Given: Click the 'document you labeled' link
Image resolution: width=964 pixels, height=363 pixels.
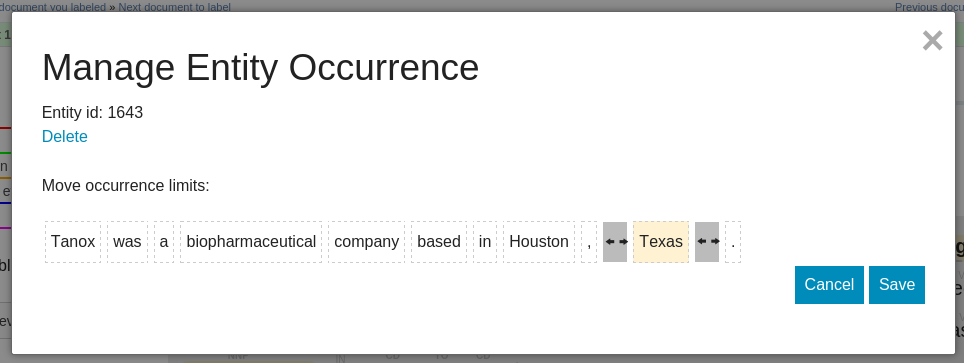Looking at the screenshot, I should [x=53, y=7].
